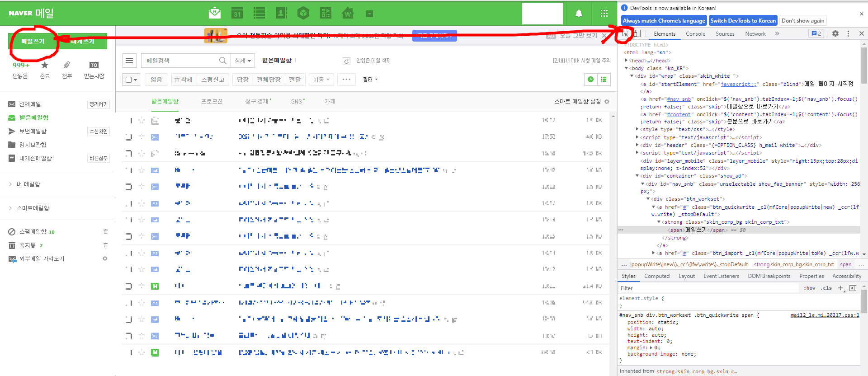Image resolution: width=868 pixels, height=376 pixels.
Task: Click the 메일쓰기 compose button
Action: coord(33,41)
